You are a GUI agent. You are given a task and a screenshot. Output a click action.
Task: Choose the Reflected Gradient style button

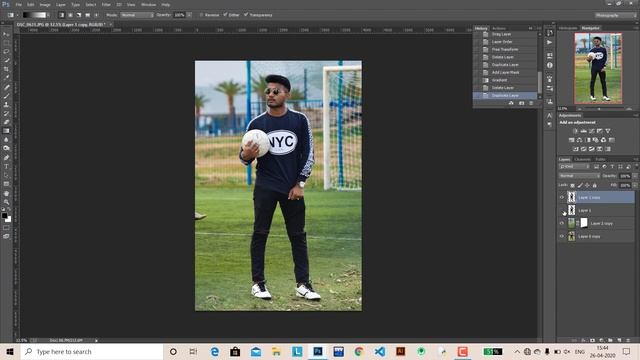tap(87, 15)
